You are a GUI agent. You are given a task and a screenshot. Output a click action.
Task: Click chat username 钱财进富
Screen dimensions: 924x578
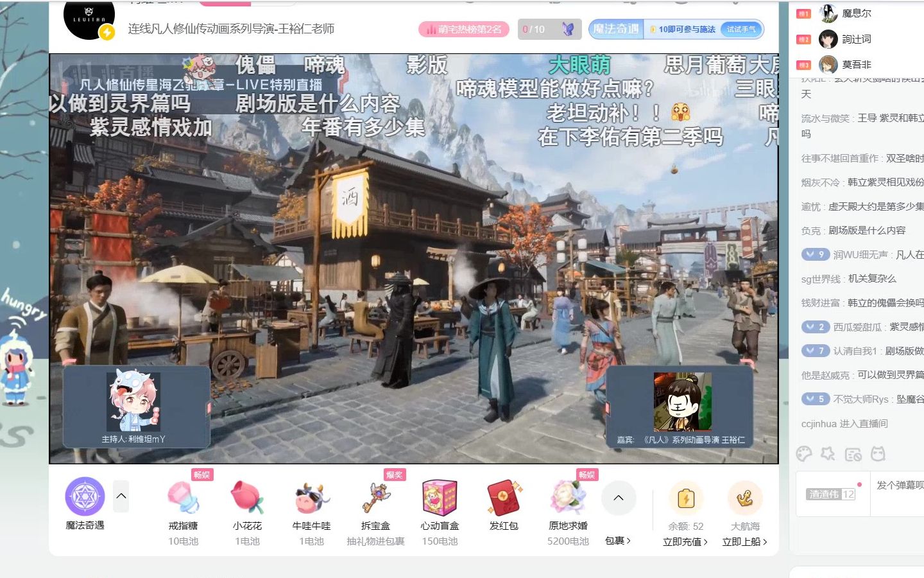pos(820,302)
